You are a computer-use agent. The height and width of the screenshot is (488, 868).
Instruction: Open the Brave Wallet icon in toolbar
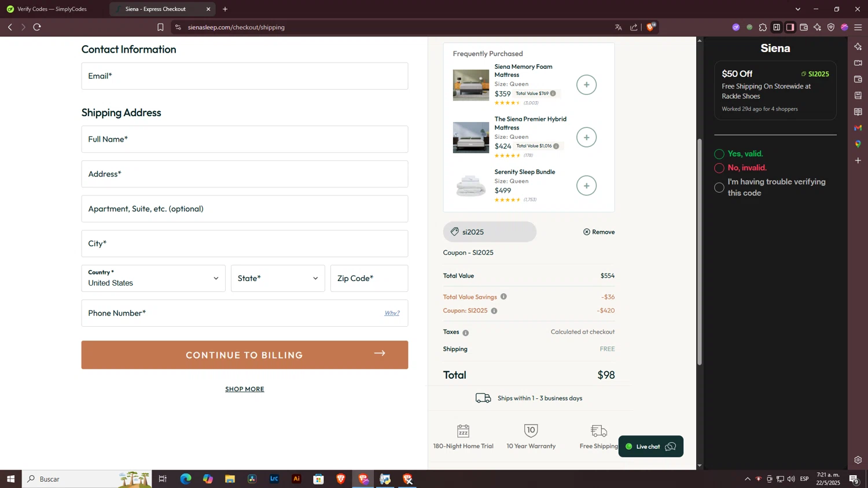804,27
